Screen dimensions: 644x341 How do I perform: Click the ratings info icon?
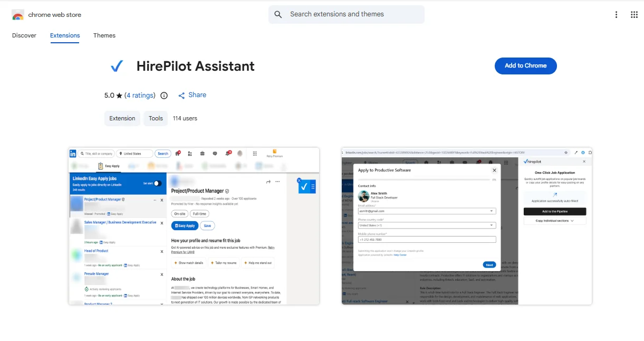click(164, 96)
